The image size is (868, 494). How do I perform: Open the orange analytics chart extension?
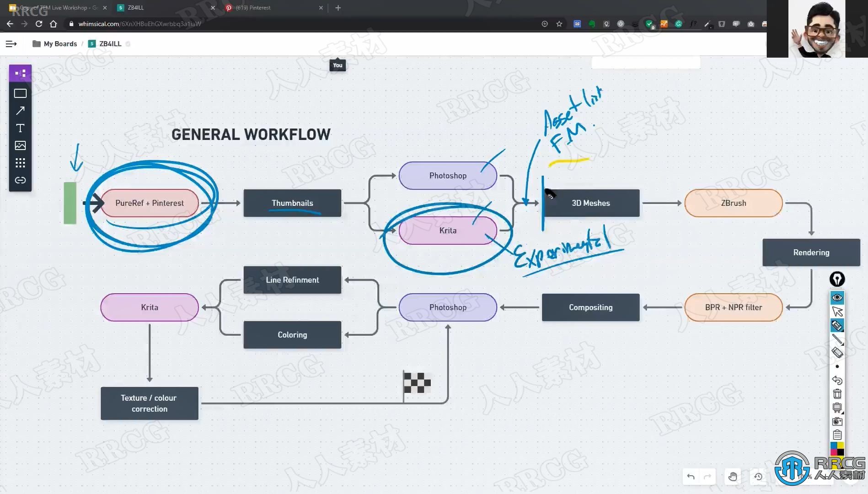(664, 24)
